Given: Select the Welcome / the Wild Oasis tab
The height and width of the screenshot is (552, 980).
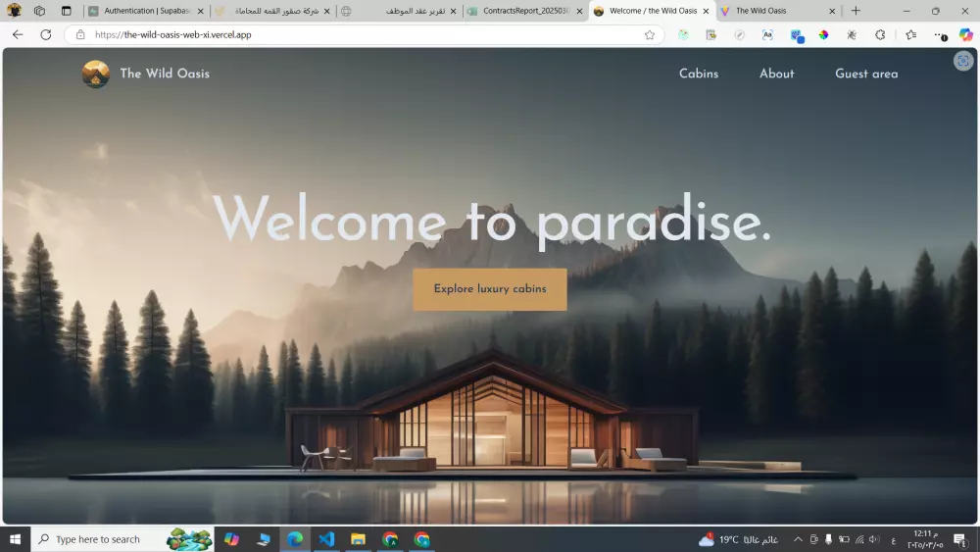Looking at the screenshot, I should [x=650, y=11].
